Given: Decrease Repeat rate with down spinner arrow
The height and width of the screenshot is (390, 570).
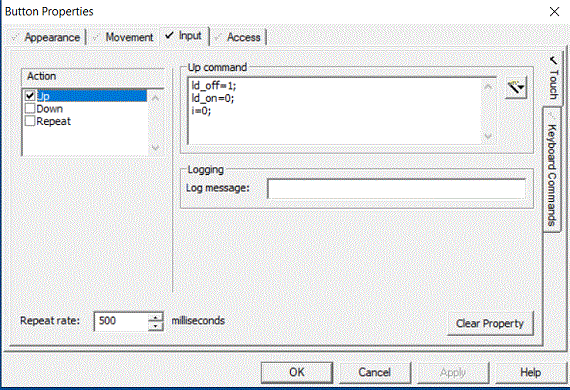Looking at the screenshot, I should (x=155, y=326).
